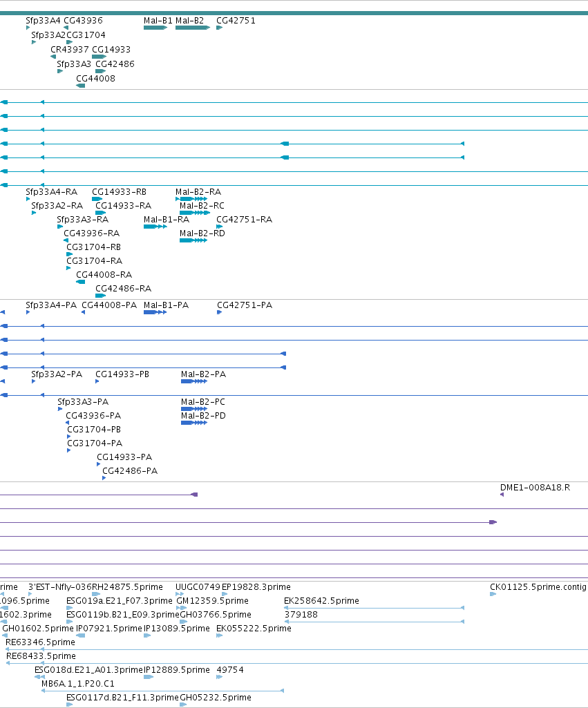The image size is (588, 708).
Task: Open transcript CG14933-RB
Action: click(x=120, y=192)
